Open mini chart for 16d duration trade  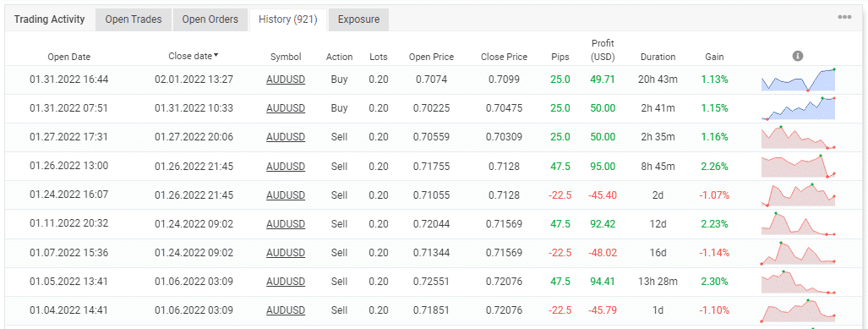pos(798,253)
